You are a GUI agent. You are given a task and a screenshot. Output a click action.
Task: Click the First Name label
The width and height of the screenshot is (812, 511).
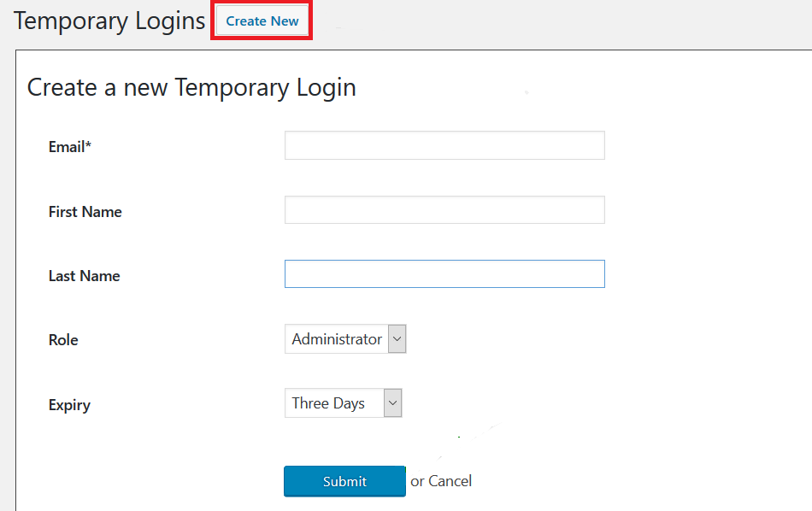point(85,212)
